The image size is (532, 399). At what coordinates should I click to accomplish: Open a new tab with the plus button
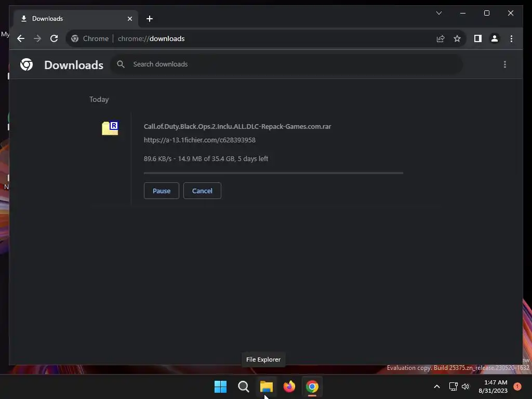[150, 19]
